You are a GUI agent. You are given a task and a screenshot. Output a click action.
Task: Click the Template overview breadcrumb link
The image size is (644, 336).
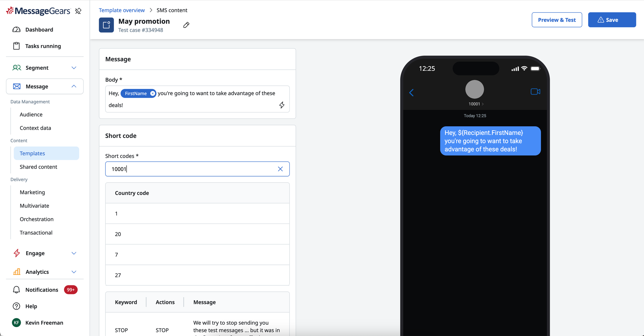pyautogui.click(x=122, y=10)
